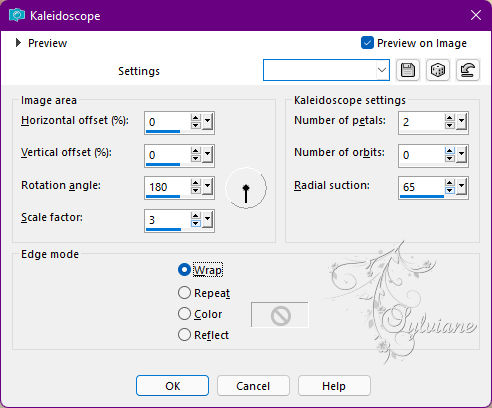The image size is (492, 408).
Task: Click the rotation angle dial control
Action: (x=246, y=188)
